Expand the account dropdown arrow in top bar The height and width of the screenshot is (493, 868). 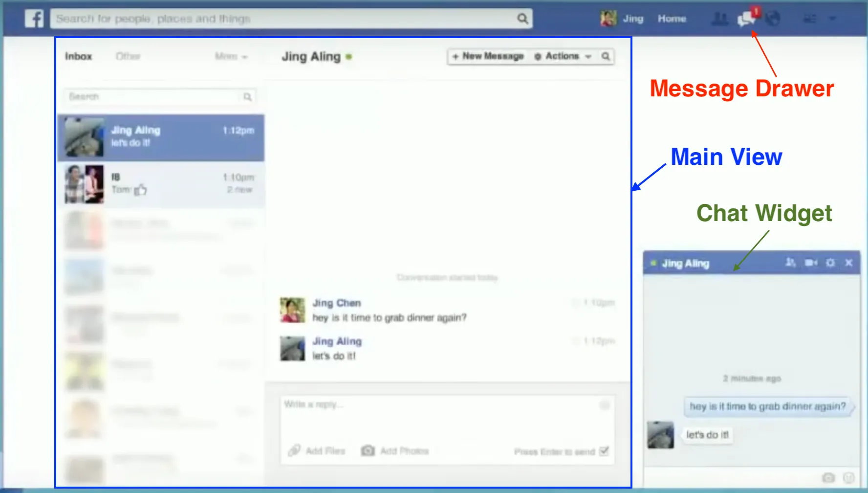point(832,19)
